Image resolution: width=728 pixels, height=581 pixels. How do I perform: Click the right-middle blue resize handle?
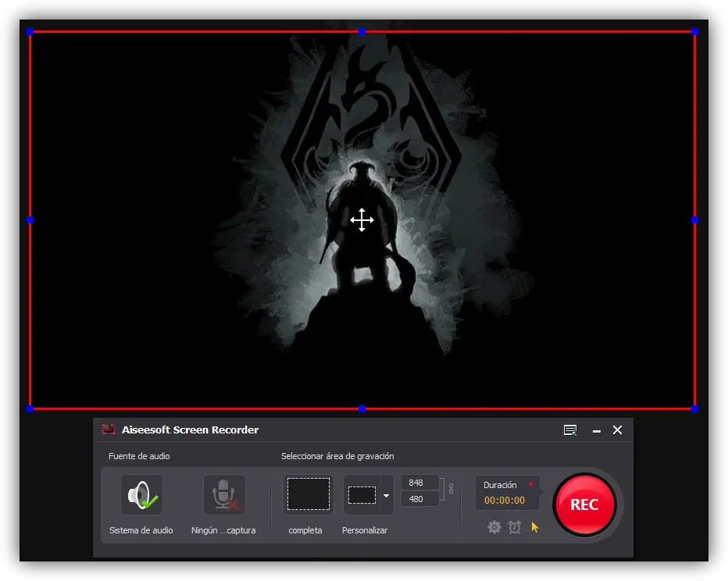[694, 220]
